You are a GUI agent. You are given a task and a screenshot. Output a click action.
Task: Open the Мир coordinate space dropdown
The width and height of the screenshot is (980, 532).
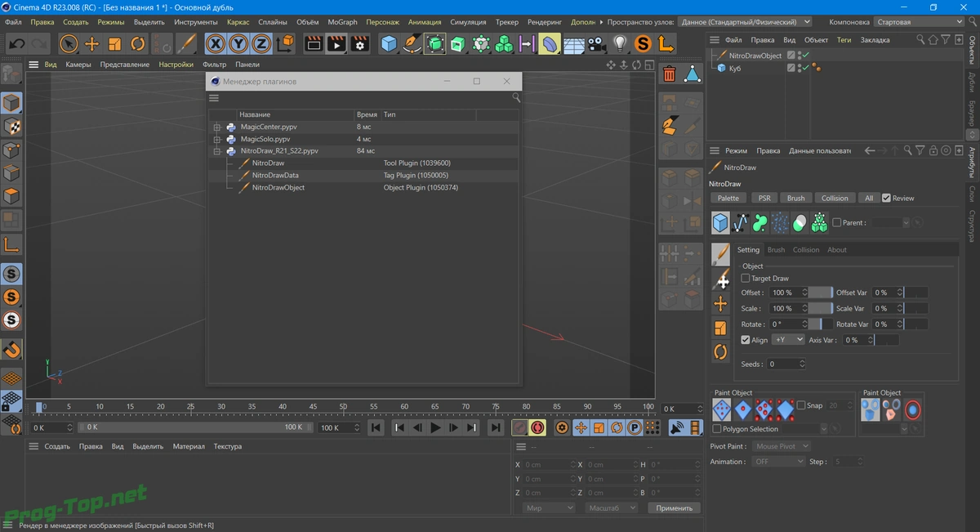tap(549, 507)
